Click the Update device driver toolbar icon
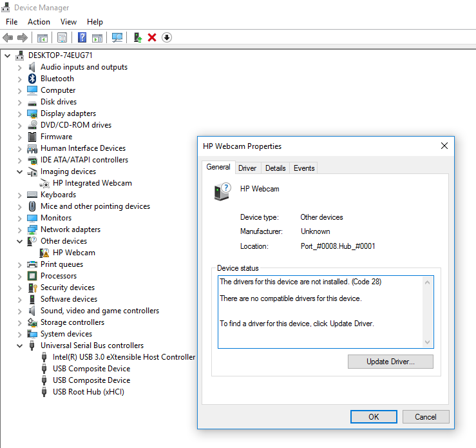Image resolution: width=476 pixels, height=448 pixels. point(138,37)
